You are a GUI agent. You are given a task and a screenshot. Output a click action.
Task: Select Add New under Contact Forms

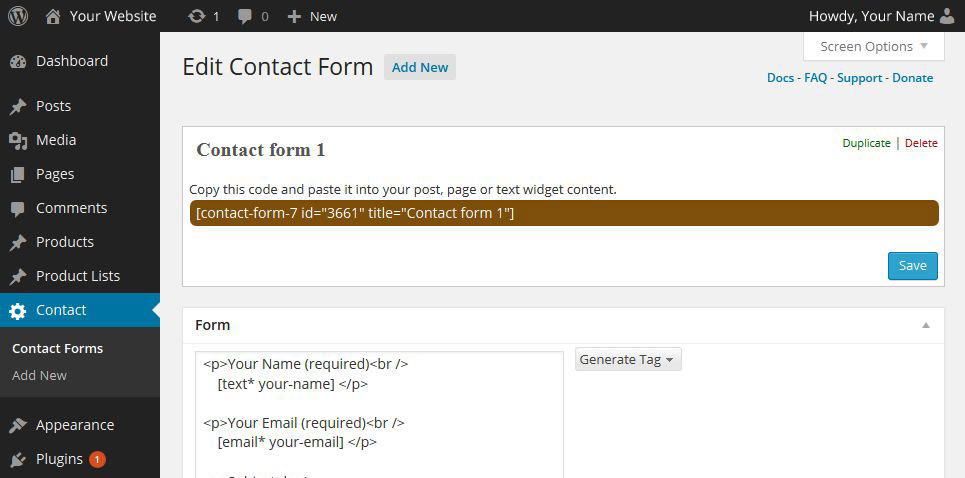point(39,375)
